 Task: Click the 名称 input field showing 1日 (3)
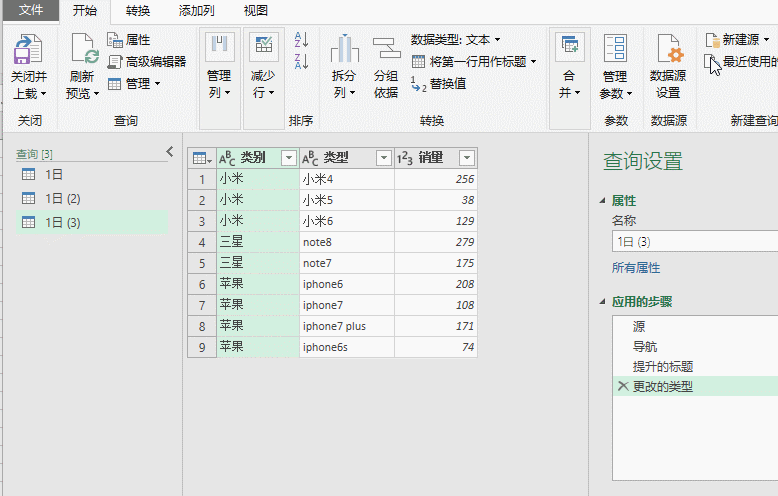coord(695,242)
